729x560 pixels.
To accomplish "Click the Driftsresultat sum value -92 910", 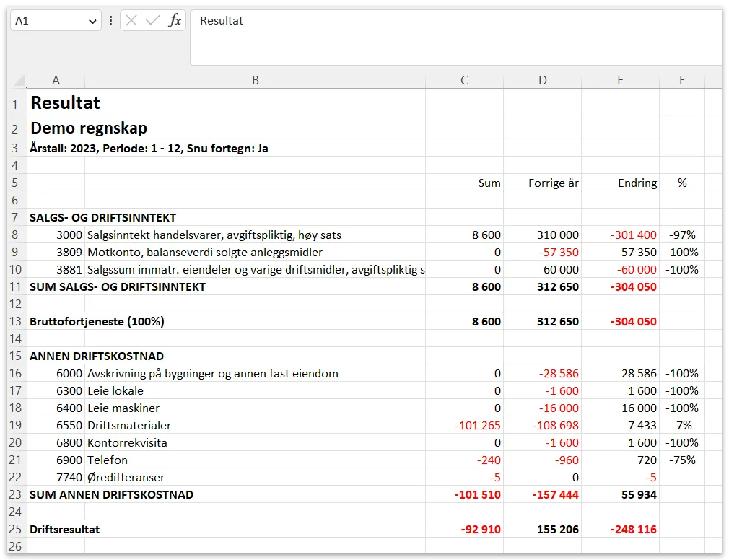I will (481, 529).
